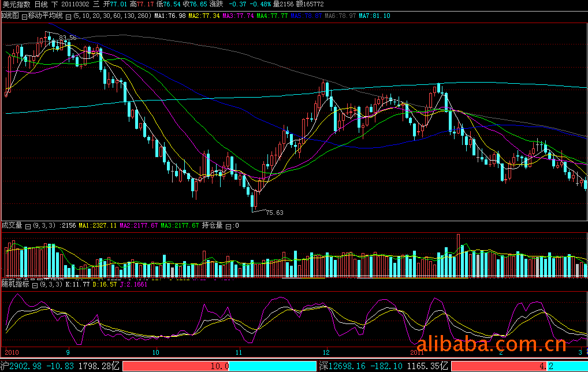
Task: Click the minus box after 移动平均线
Action: pos(69,16)
